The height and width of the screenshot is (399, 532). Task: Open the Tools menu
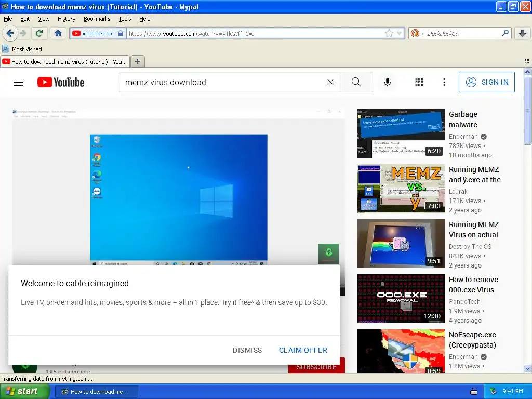coord(125,19)
